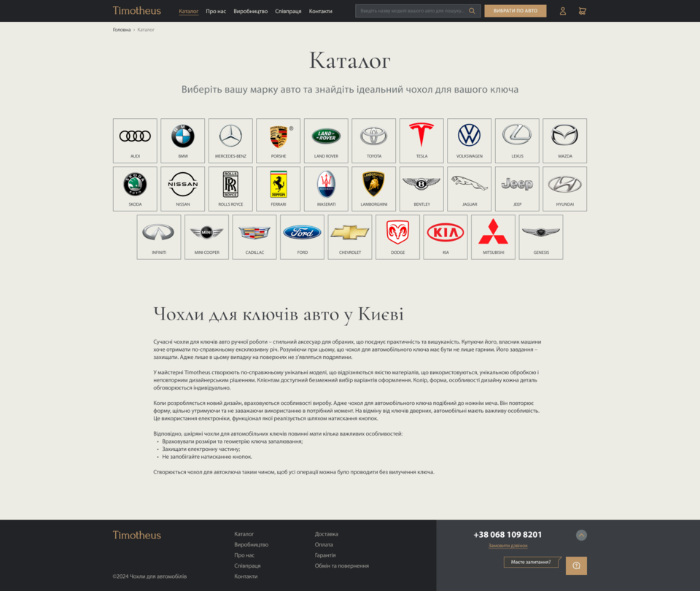Image resolution: width=700 pixels, height=591 pixels.
Task: Click Замовити дзвінок link
Action: click(x=508, y=546)
